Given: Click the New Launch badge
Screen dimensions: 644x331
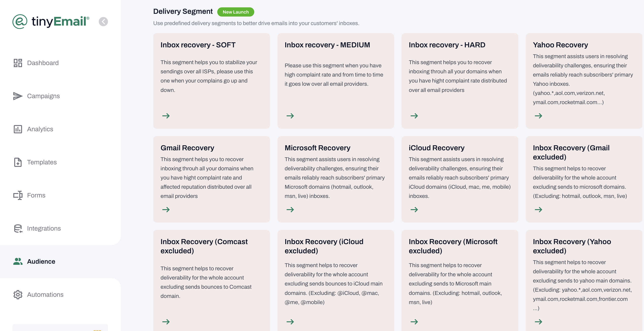Looking at the screenshot, I should tap(235, 12).
